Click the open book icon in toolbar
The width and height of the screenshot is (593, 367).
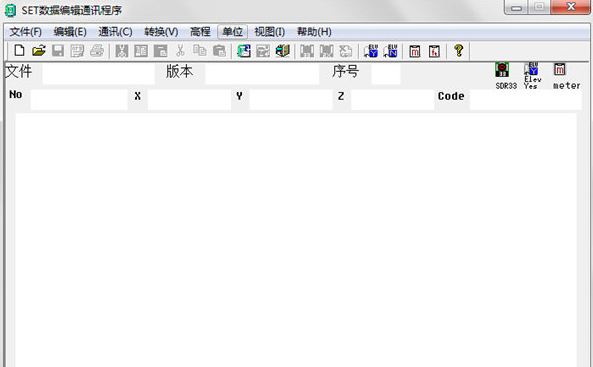click(283, 51)
